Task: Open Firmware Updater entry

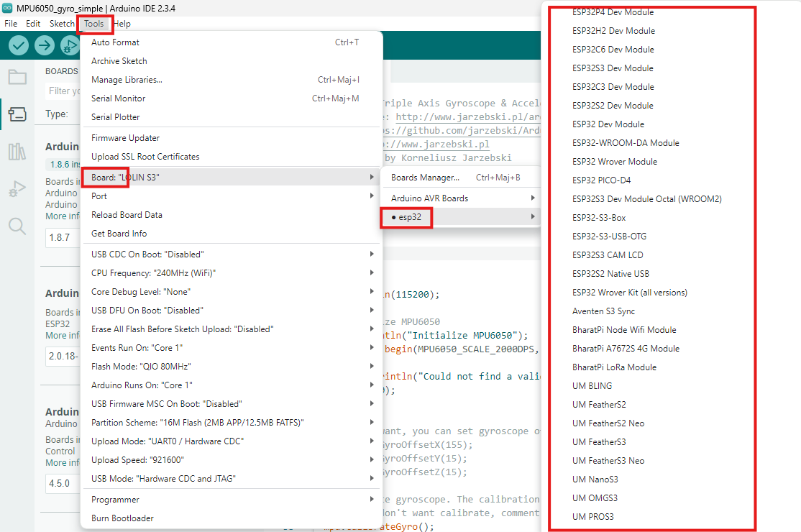Action: 232,138
